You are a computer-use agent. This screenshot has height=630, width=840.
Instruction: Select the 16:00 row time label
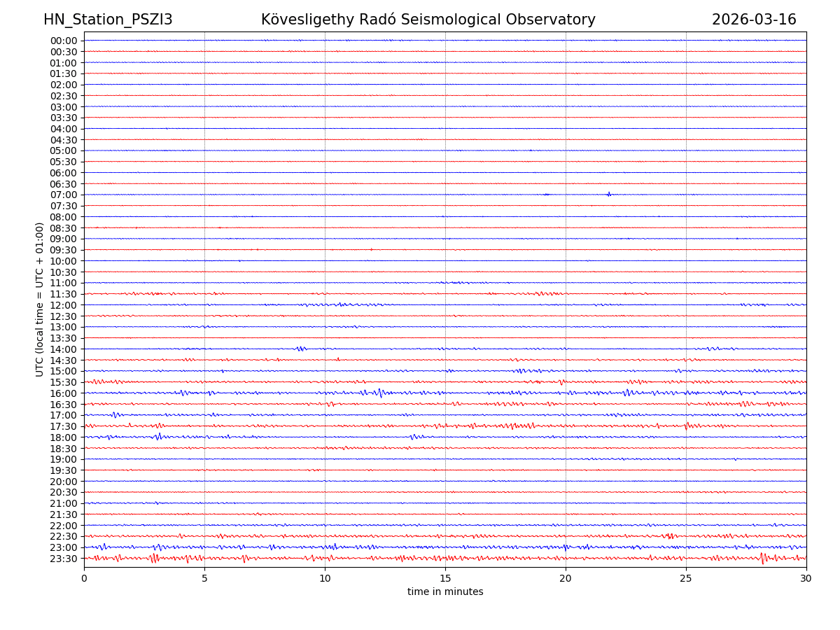(x=64, y=393)
